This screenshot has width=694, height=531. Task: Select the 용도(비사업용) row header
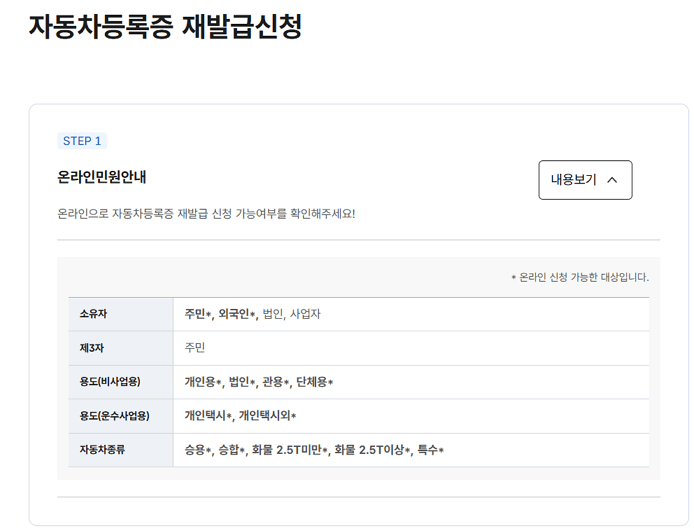[x=121, y=382]
